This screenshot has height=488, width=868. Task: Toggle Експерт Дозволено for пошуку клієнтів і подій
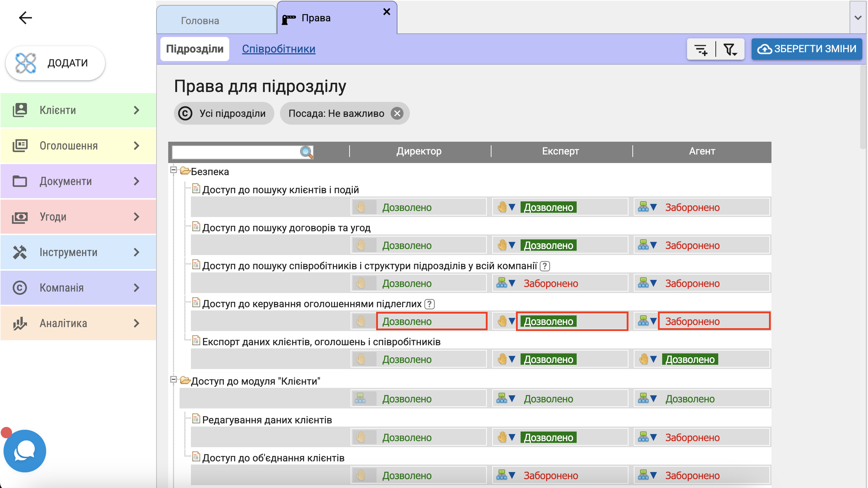point(548,207)
